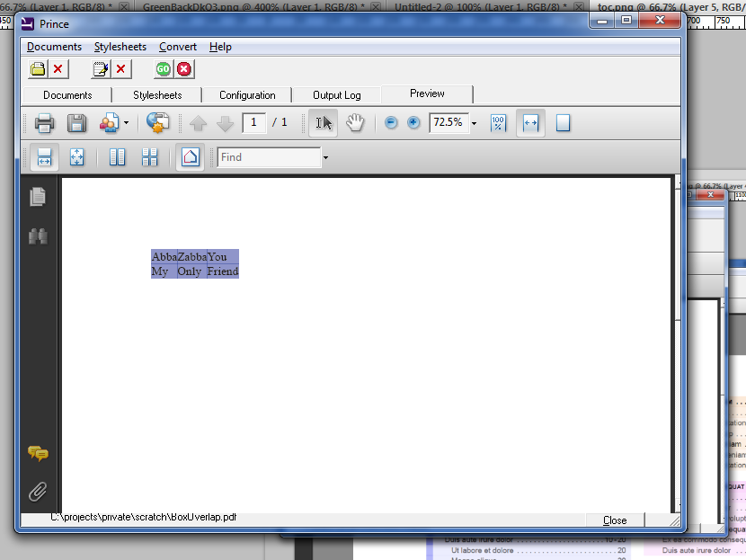Image resolution: width=746 pixels, height=560 pixels.
Task: Click the red stop conversion icon
Action: click(x=184, y=69)
